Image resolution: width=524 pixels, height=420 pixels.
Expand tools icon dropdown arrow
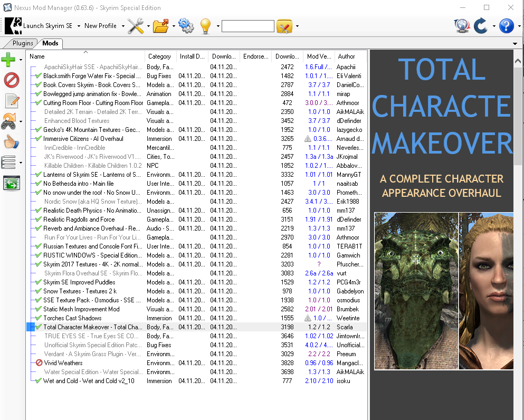point(148,26)
